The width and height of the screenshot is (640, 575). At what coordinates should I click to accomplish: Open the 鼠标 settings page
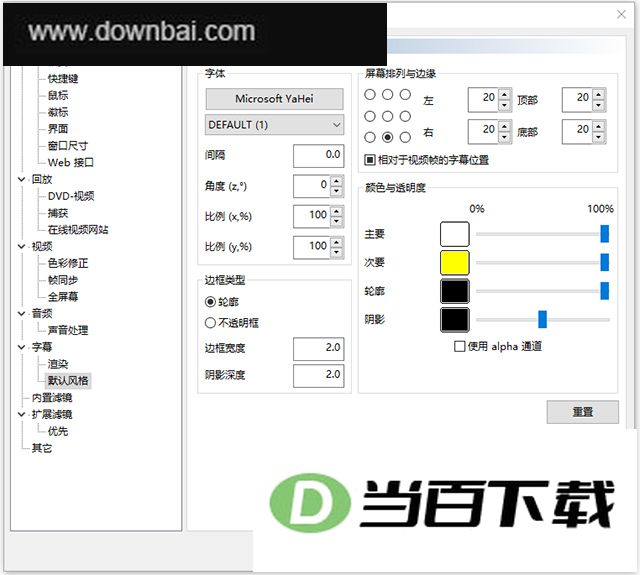tap(58, 95)
